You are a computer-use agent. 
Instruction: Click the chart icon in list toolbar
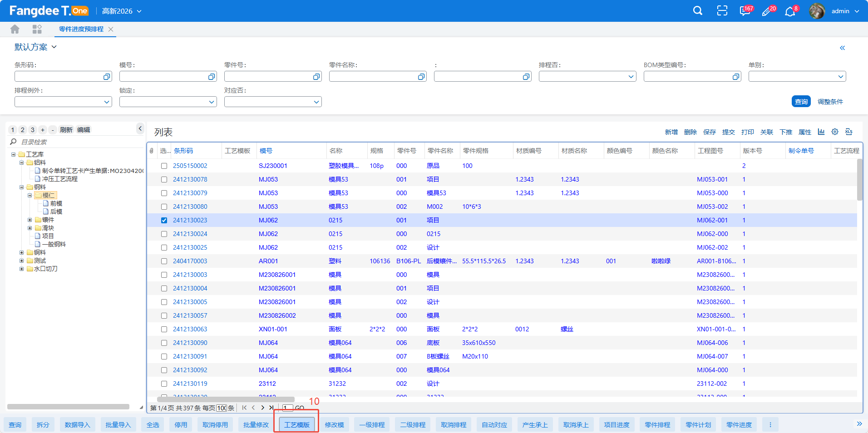[821, 132]
